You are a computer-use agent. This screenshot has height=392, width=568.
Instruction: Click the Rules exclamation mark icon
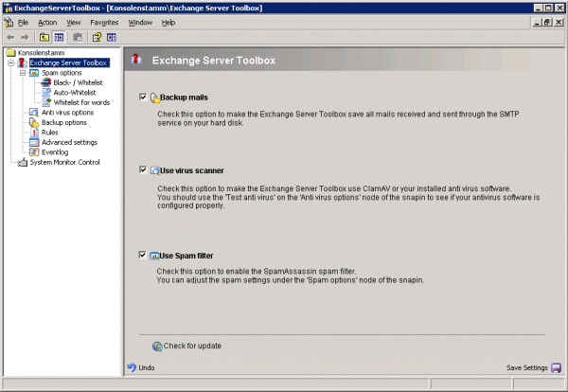point(34,133)
